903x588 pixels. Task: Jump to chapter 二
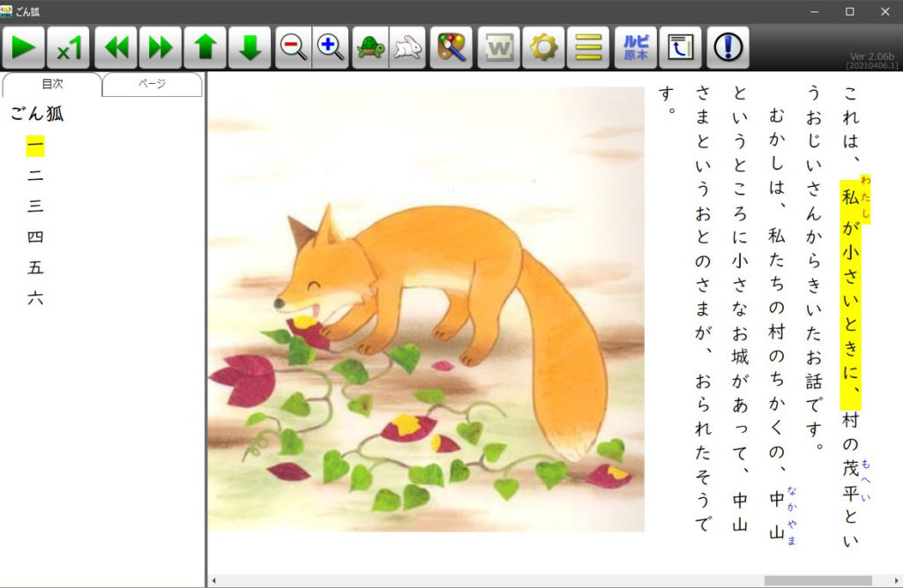35,175
